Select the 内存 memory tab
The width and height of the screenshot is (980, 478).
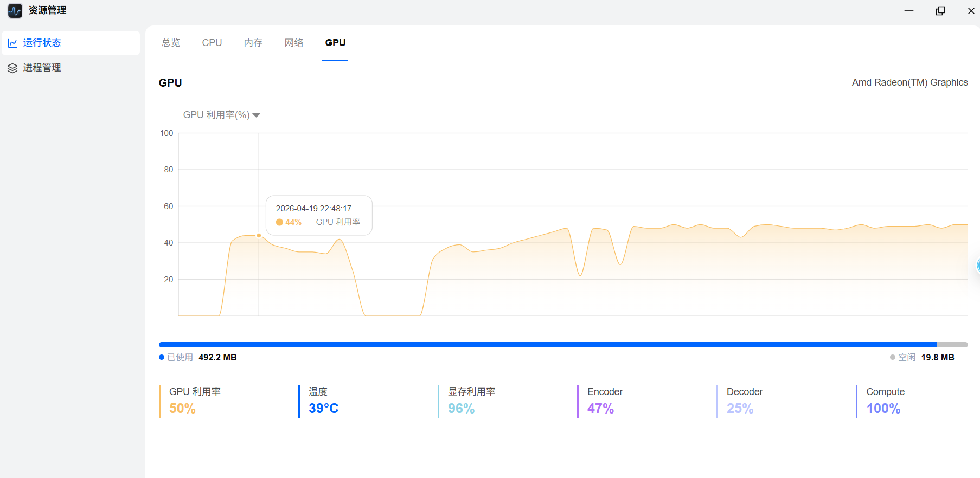point(253,43)
